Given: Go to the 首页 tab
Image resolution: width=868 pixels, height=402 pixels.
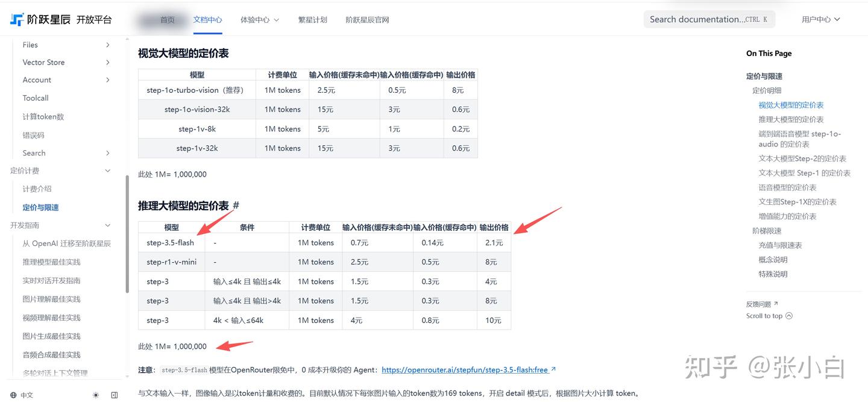Looking at the screenshot, I should click(168, 20).
